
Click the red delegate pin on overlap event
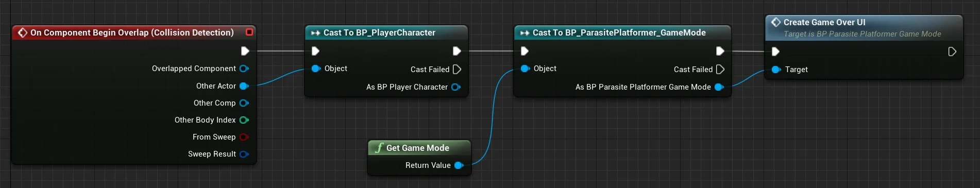tap(249, 32)
